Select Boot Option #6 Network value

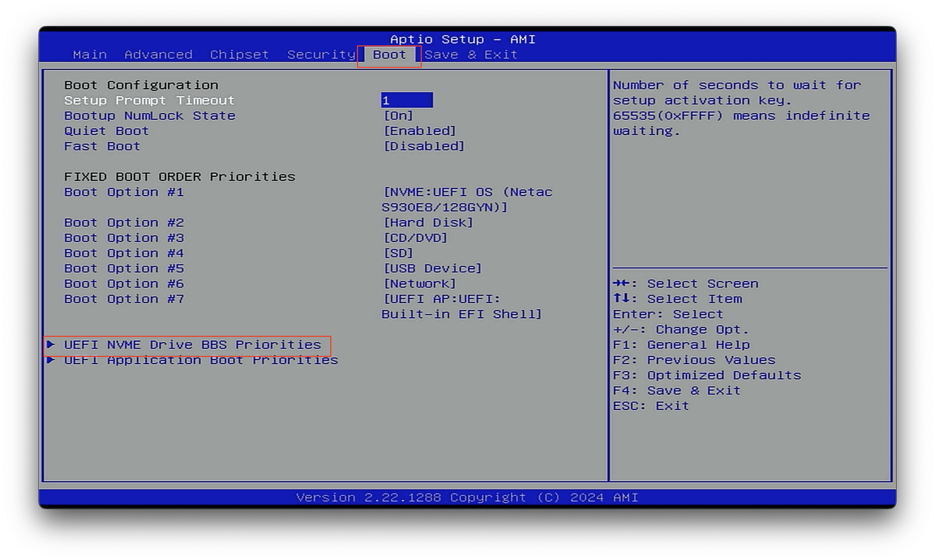pyautogui.click(x=420, y=284)
